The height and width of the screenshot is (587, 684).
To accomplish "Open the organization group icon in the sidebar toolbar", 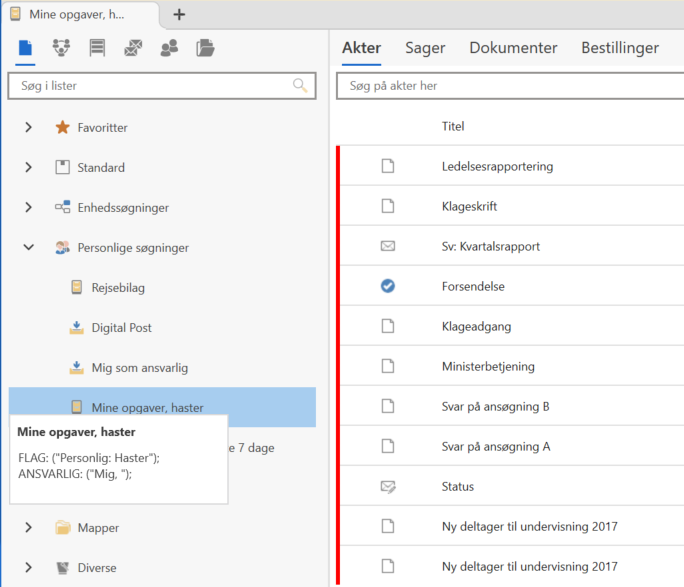I will coord(61,48).
